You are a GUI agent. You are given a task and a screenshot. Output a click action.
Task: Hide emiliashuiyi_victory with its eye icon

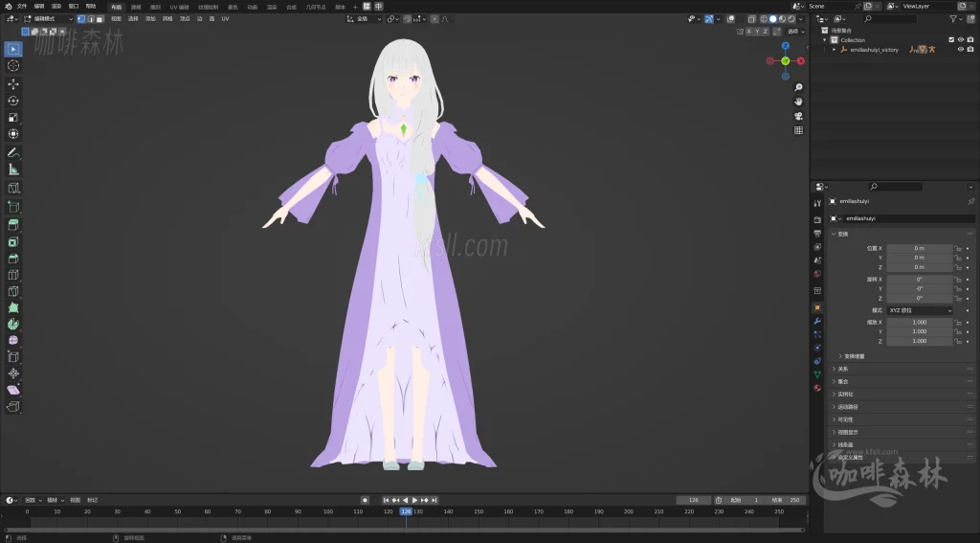tap(961, 50)
